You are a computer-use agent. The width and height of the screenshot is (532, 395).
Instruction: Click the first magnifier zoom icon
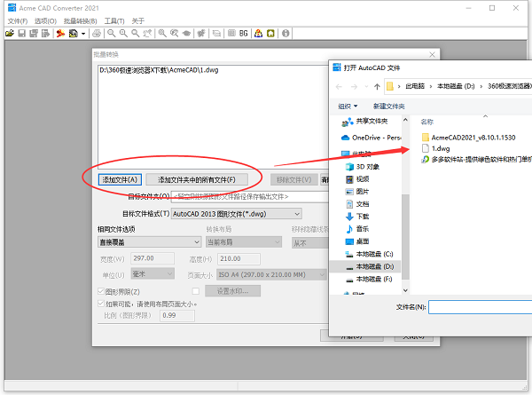coord(112,33)
